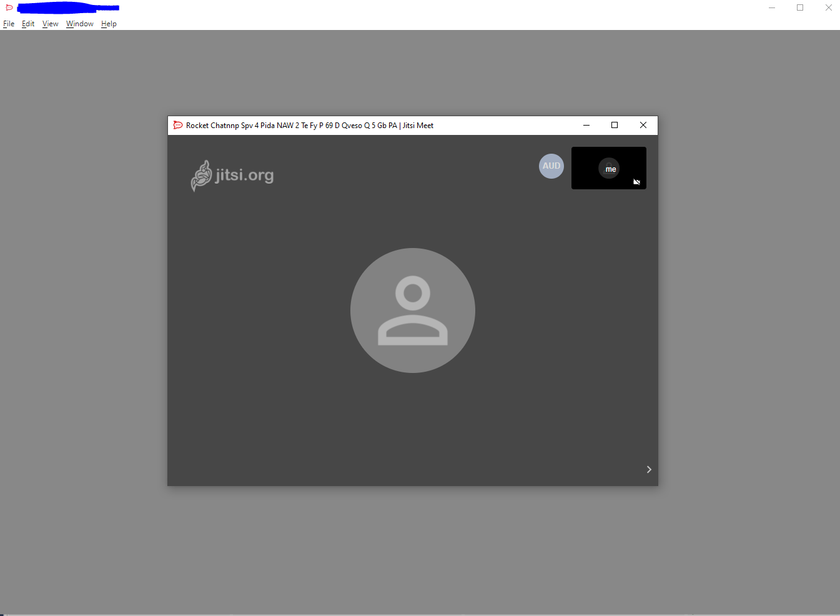Open the Window menu
This screenshot has height=616, width=840.
(80, 24)
